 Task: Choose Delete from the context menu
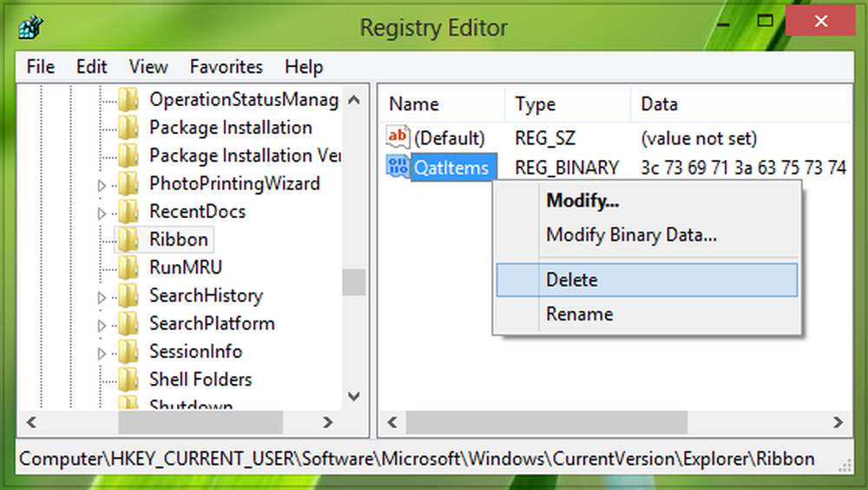pos(571,280)
